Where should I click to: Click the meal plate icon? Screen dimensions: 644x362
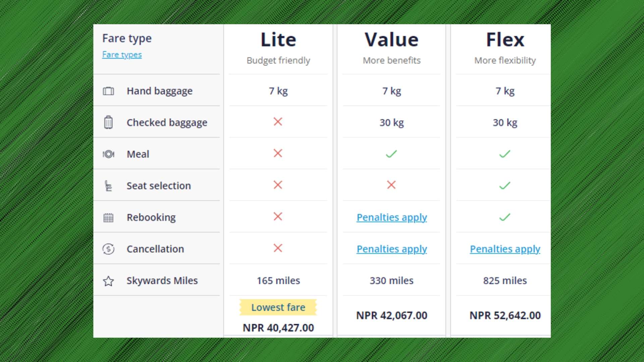108,154
